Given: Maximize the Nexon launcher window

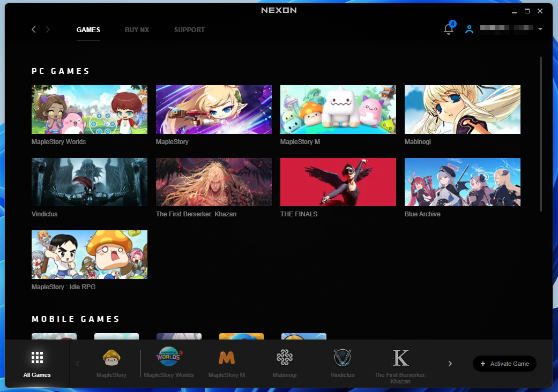Looking at the screenshot, I should pos(527,11).
